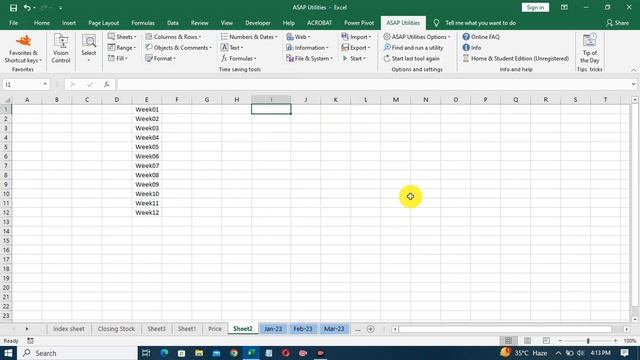The height and width of the screenshot is (360, 640).
Task: Switch to Jan-23 sheet tab
Action: (x=273, y=329)
